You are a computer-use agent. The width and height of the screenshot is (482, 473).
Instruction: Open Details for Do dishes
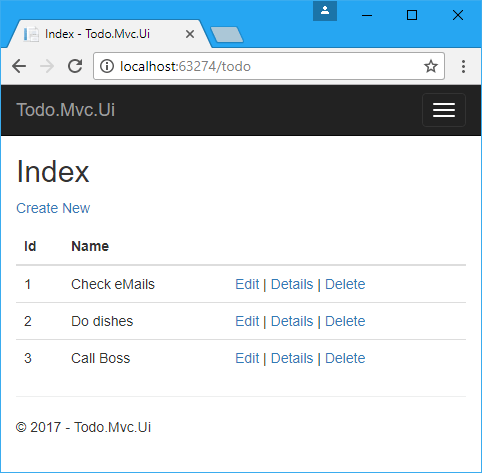click(x=292, y=321)
